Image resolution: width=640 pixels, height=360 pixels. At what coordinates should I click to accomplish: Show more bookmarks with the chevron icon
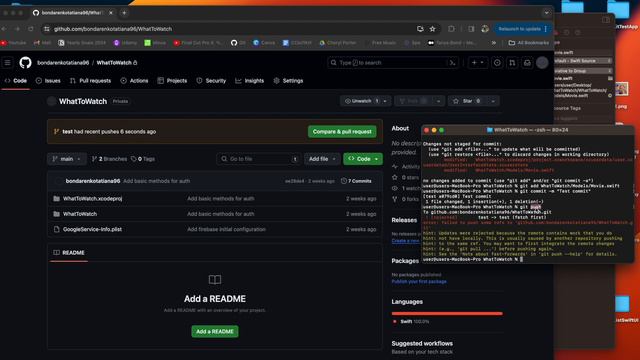tap(494, 42)
